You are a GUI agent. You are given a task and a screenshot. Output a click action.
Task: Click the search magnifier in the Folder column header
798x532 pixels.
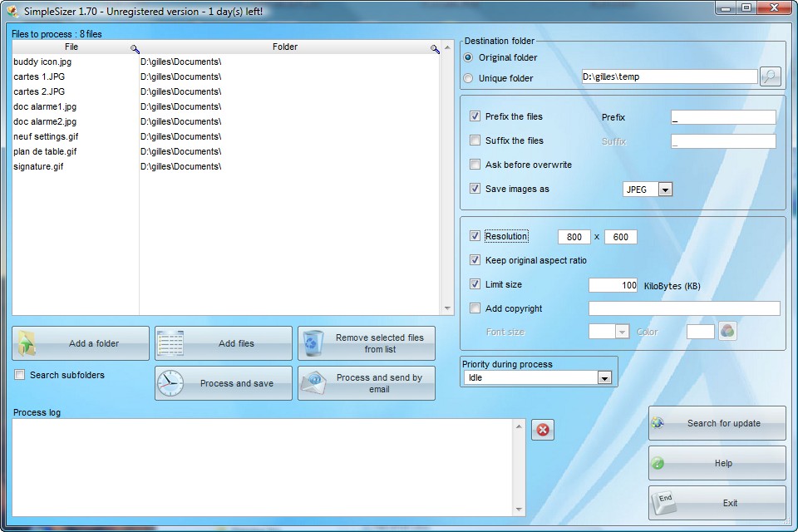click(x=435, y=49)
